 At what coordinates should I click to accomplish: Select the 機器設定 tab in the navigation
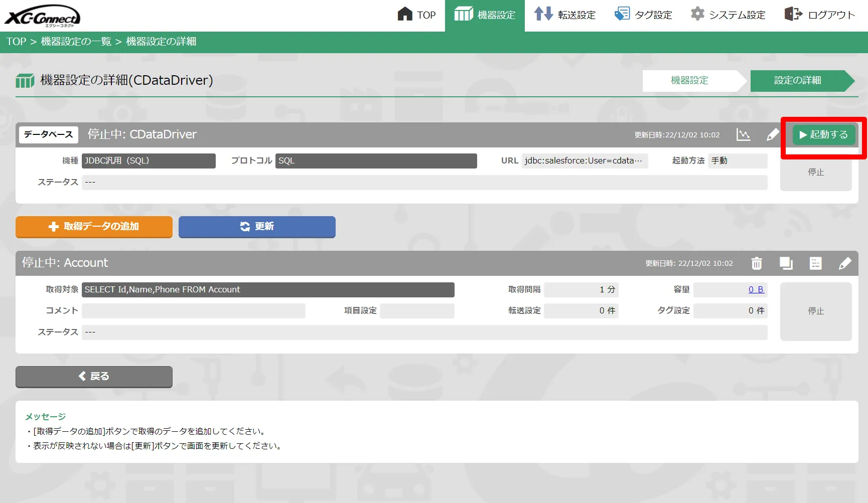tap(484, 15)
